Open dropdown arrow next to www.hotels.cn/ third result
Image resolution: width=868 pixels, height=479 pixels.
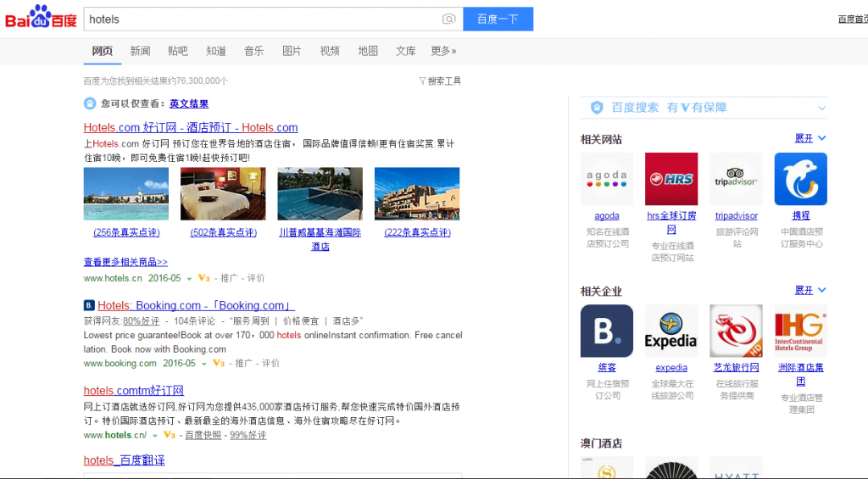coord(155,436)
